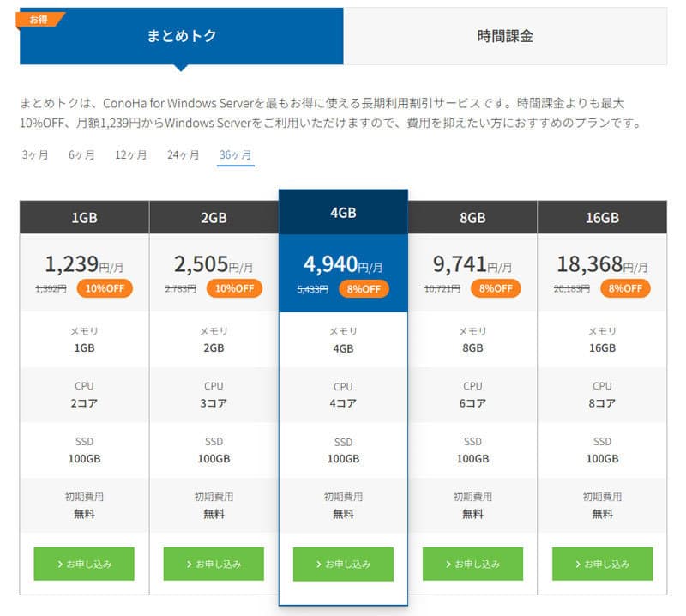Click the 8GB plan header
Screen dimensions: 686x616
click(472, 217)
